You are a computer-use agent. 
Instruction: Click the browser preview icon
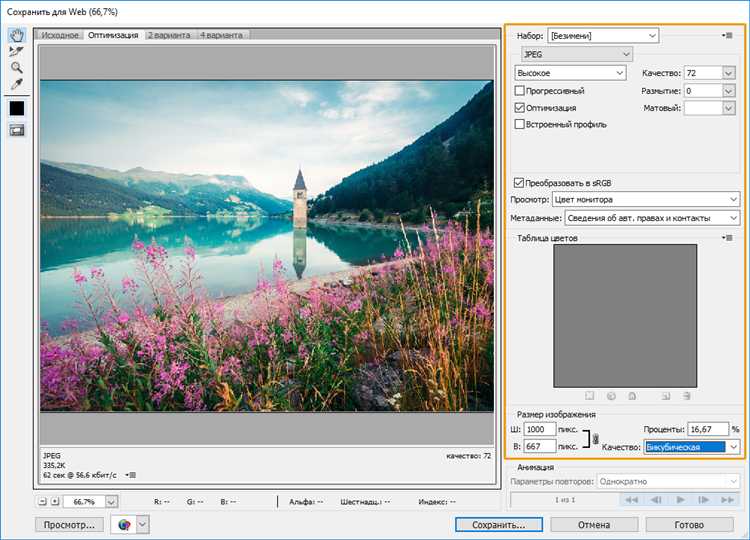[124, 525]
